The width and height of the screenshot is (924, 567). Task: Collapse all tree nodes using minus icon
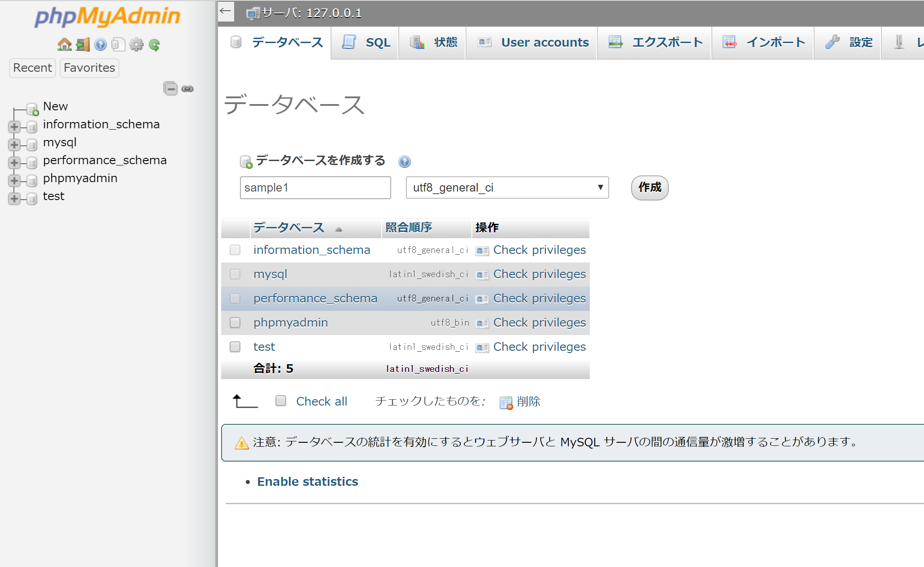point(171,88)
